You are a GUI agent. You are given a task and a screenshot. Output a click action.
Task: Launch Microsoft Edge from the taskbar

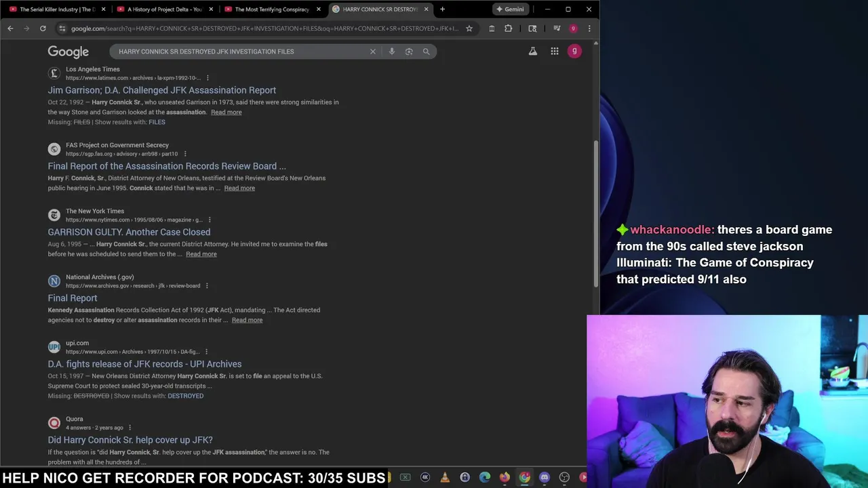click(x=485, y=477)
